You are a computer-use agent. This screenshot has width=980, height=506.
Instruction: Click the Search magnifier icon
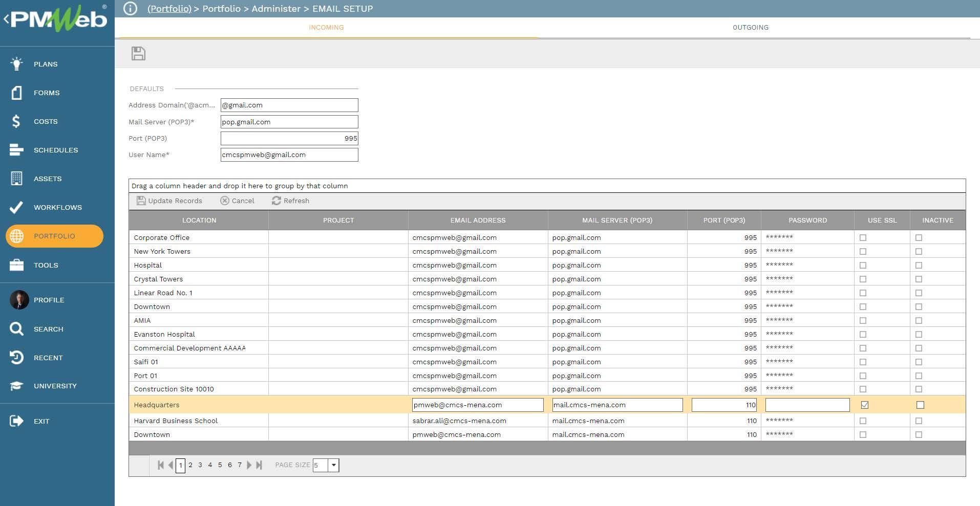tap(16, 329)
